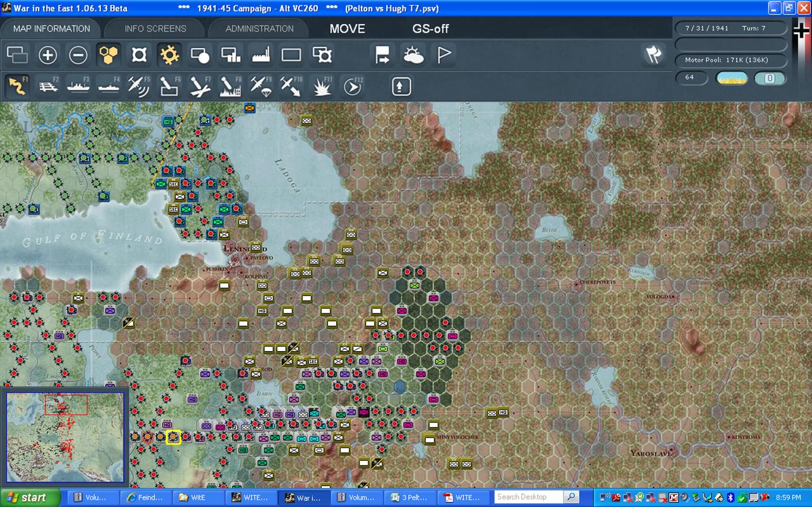This screenshot has width=812, height=507.
Task: Select the F9 air transport mode
Action: click(x=261, y=86)
